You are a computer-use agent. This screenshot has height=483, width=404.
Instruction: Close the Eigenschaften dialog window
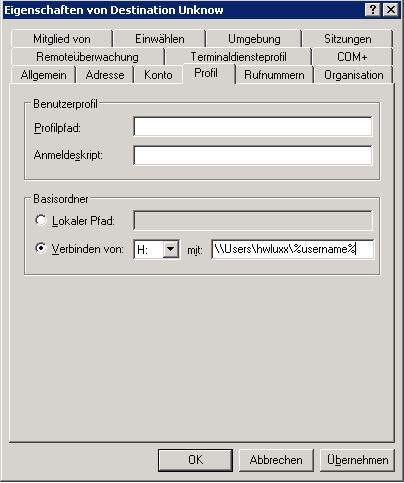click(390, 10)
